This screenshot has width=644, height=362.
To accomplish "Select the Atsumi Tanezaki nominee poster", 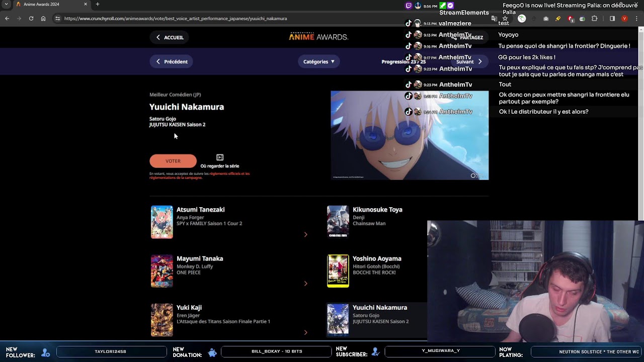I will tap(162, 222).
